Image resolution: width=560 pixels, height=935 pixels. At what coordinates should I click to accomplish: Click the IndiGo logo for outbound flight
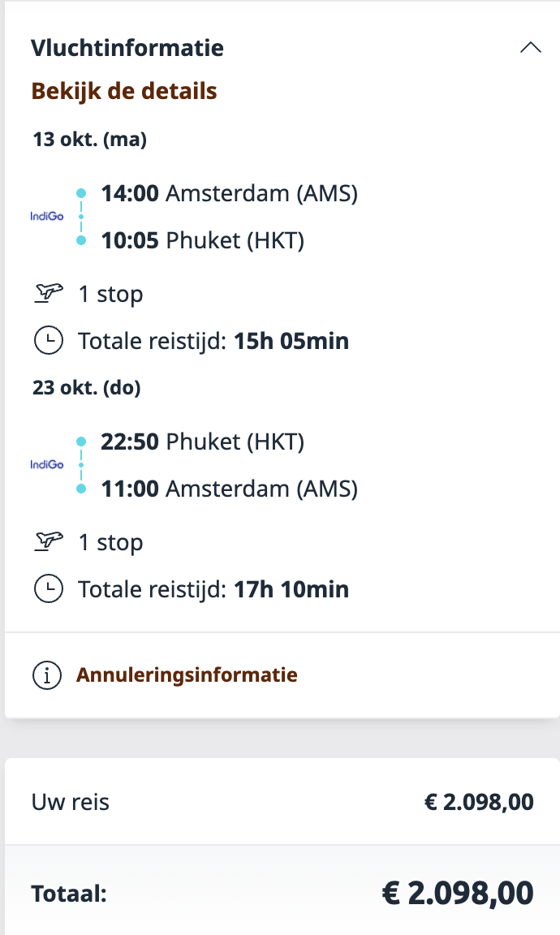point(47,217)
